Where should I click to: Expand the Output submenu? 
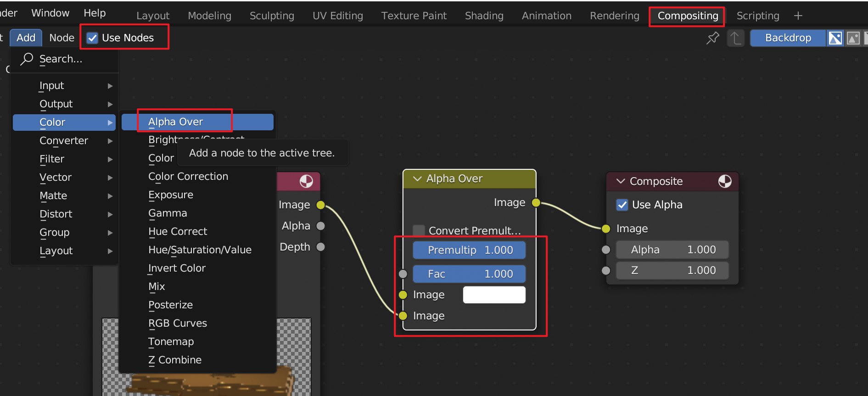[64, 104]
